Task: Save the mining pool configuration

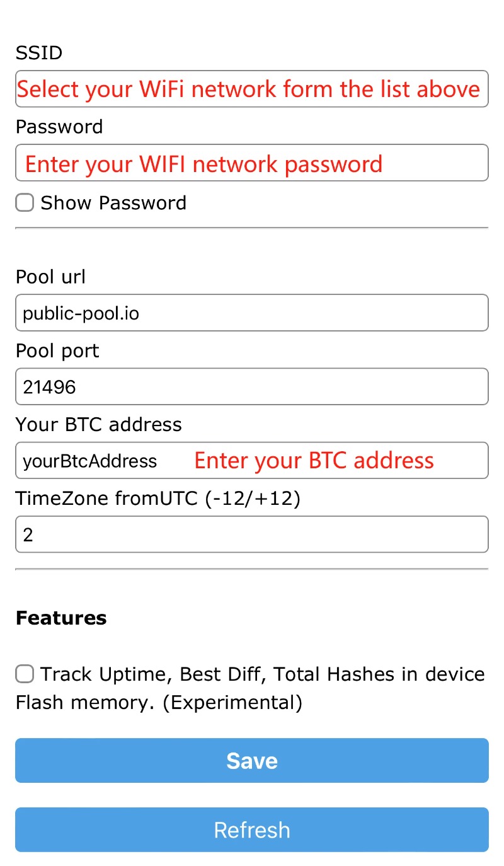Action: 252,760
